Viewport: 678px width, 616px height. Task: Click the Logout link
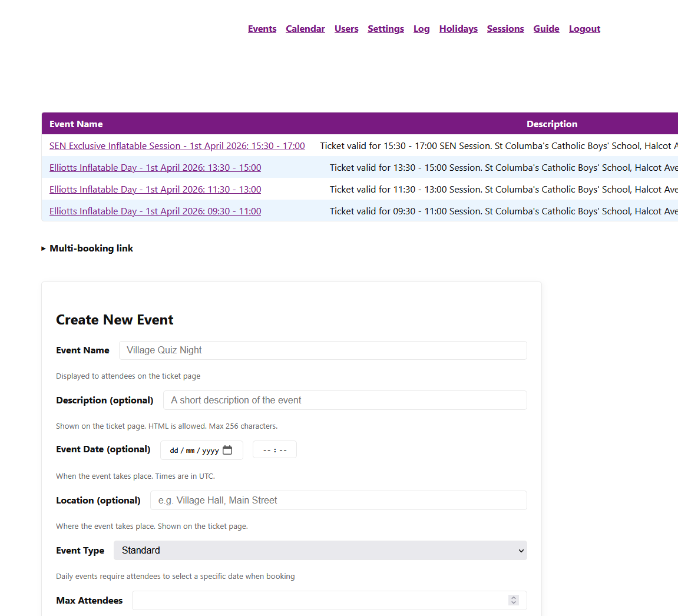584,29
